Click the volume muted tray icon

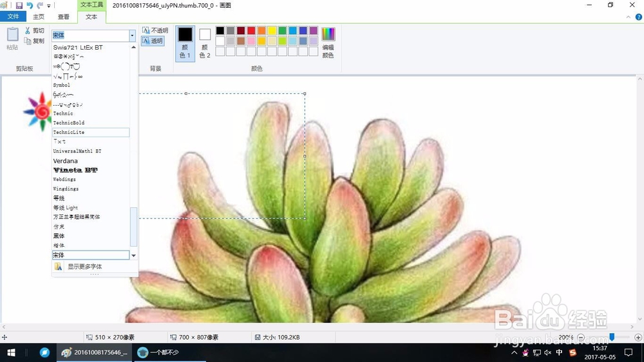point(547,352)
